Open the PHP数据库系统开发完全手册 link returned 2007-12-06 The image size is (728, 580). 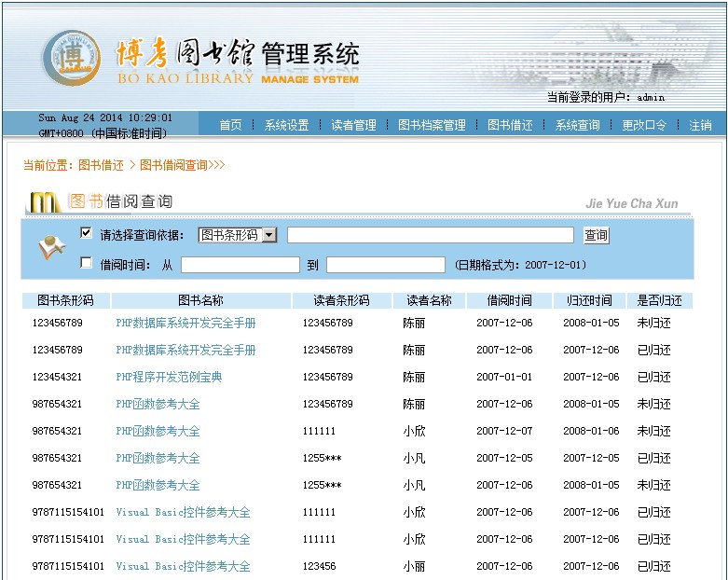(185, 350)
